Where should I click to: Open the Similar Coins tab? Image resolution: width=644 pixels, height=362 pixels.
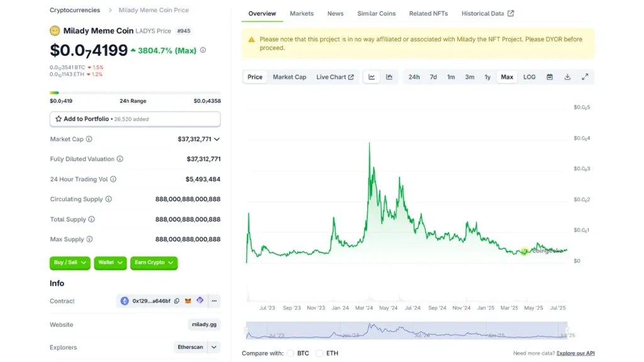tap(376, 14)
